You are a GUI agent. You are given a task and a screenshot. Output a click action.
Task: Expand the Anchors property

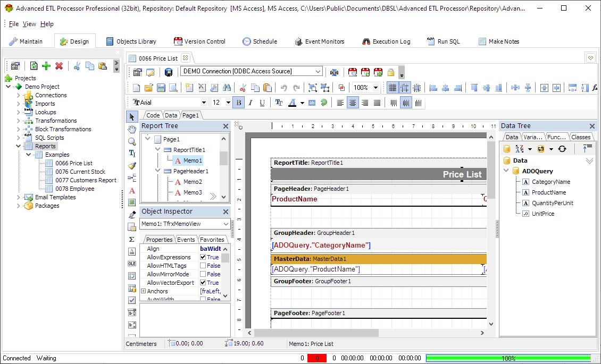click(x=144, y=291)
